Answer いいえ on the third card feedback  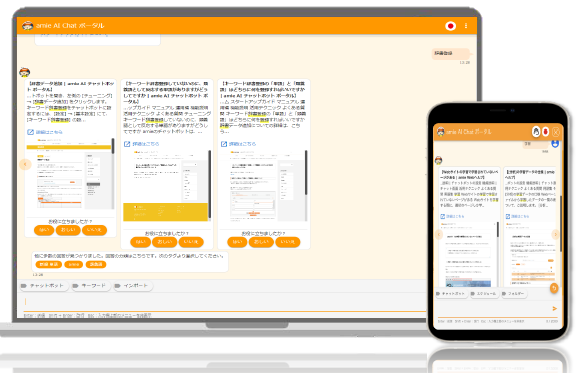click(x=288, y=242)
